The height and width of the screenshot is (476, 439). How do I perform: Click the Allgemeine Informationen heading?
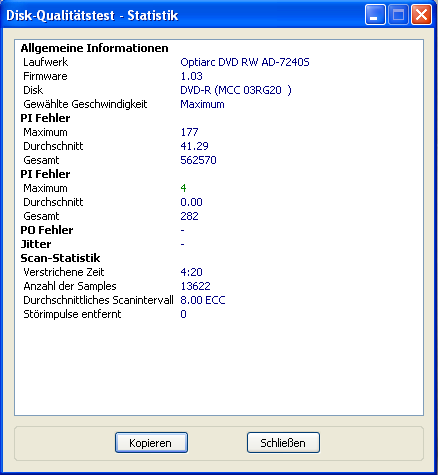pyautogui.click(x=94, y=48)
